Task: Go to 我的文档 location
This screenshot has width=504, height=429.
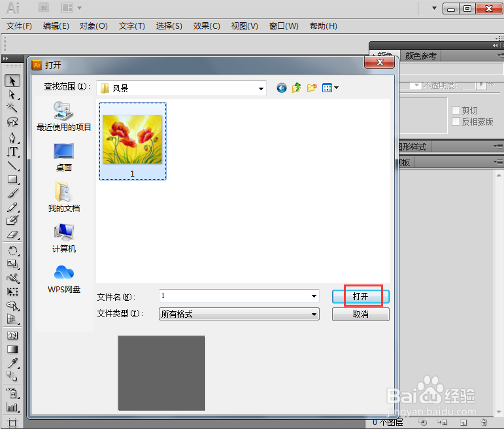Action: pos(63,197)
